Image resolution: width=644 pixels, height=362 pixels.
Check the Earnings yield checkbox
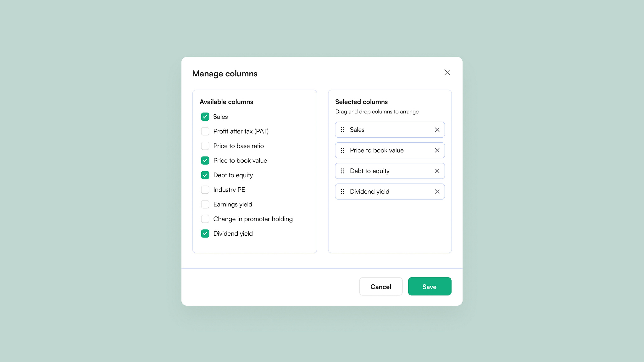point(205,204)
